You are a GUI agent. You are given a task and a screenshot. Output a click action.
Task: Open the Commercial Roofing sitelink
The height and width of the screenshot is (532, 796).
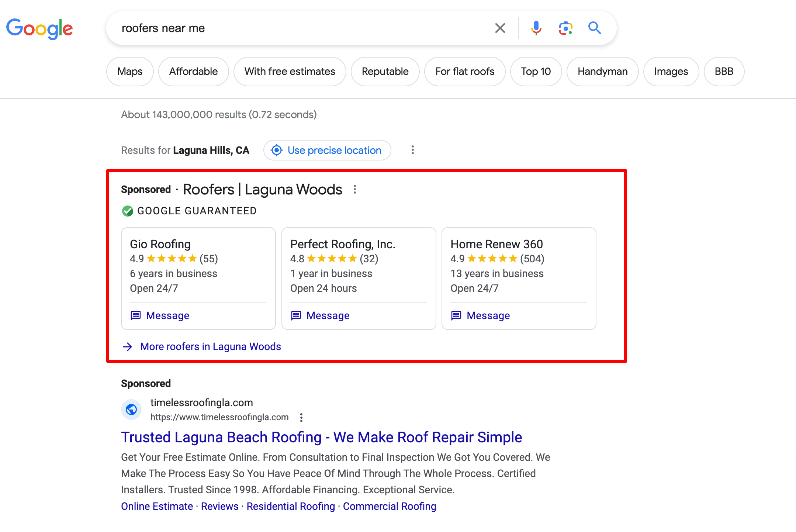tap(390, 506)
